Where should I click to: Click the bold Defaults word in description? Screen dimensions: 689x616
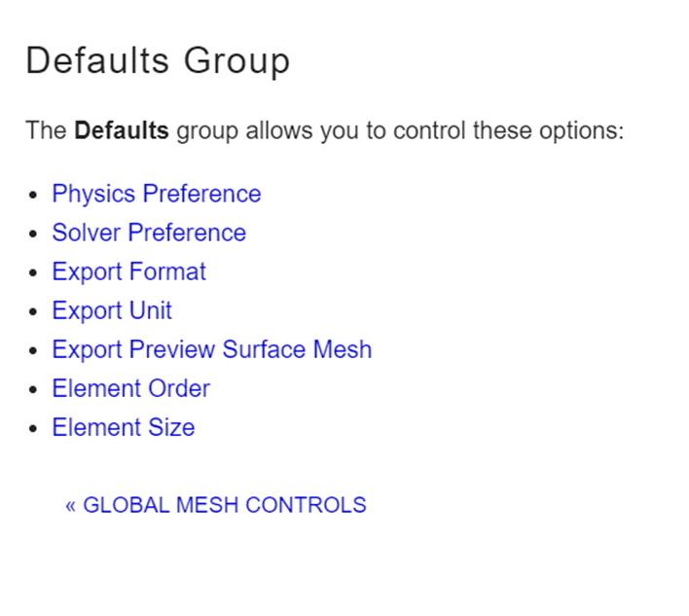click(122, 130)
